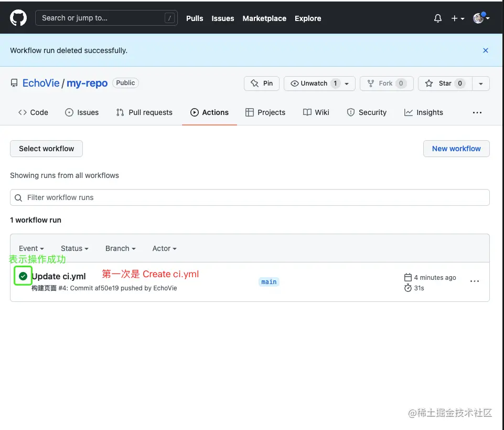Open the Branch filter dropdown
This screenshot has width=504, height=430.
point(121,248)
